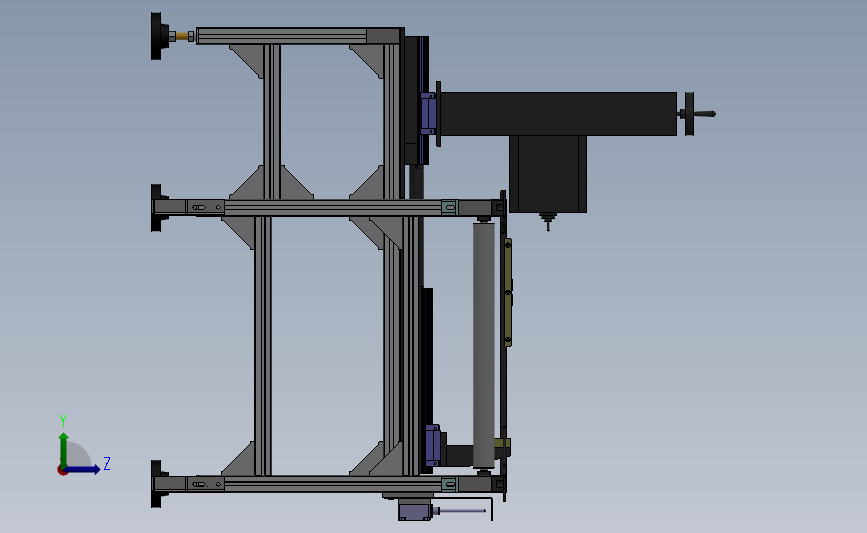Viewport: 867px width, 533px height.
Task: Select the middle horizontal aluminum profile beam
Action: pyautogui.click(x=333, y=208)
